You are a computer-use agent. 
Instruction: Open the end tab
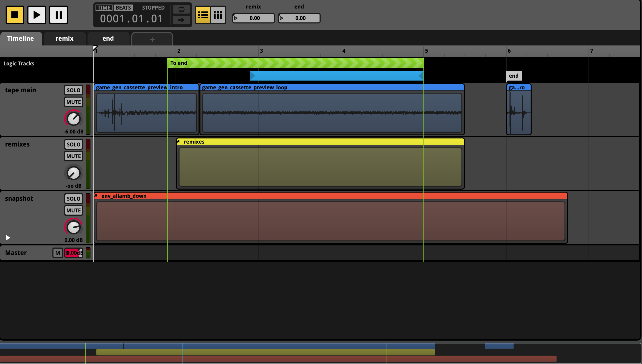click(108, 38)
